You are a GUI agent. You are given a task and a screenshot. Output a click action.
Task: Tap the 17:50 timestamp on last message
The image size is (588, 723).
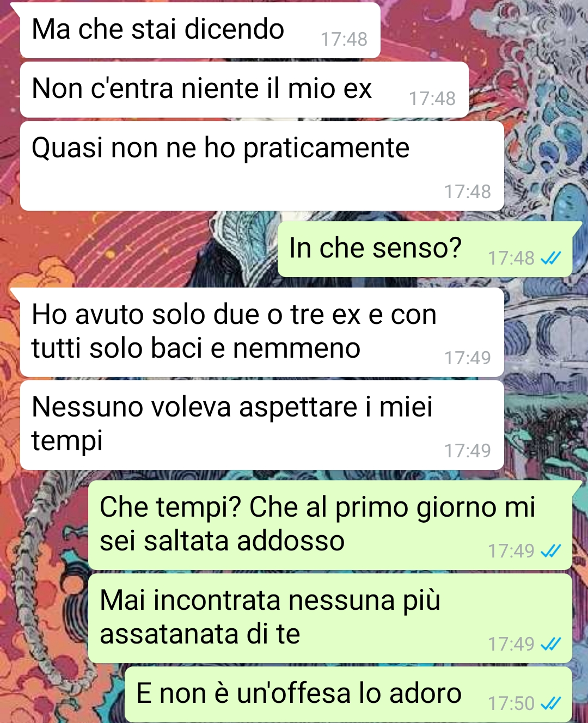511,703
